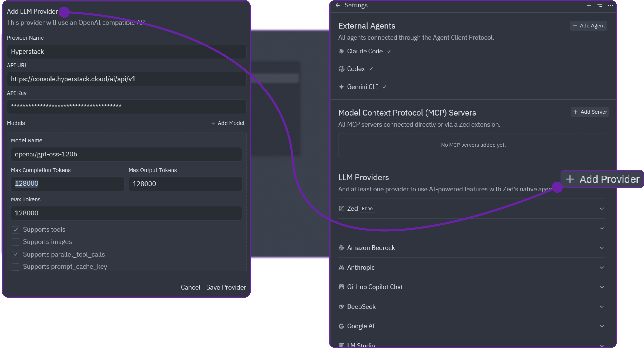
Task: Enable Supports images
Action: point(16,242)
